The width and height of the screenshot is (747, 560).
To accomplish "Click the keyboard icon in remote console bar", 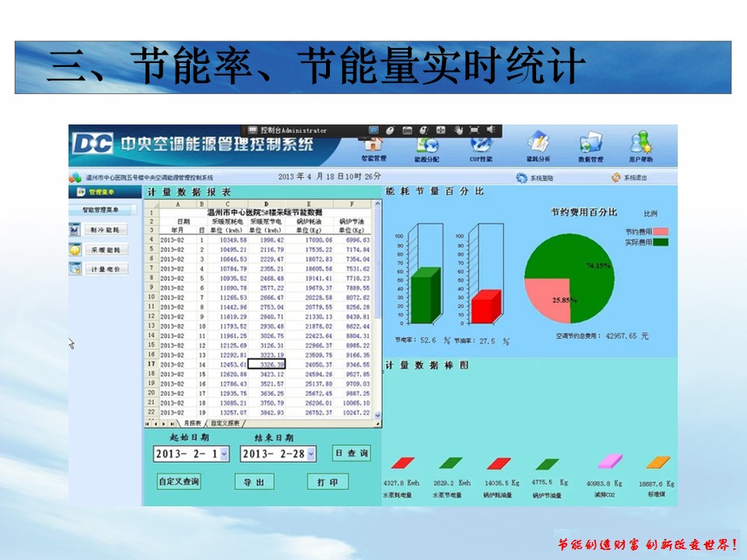I will (407, 130).
